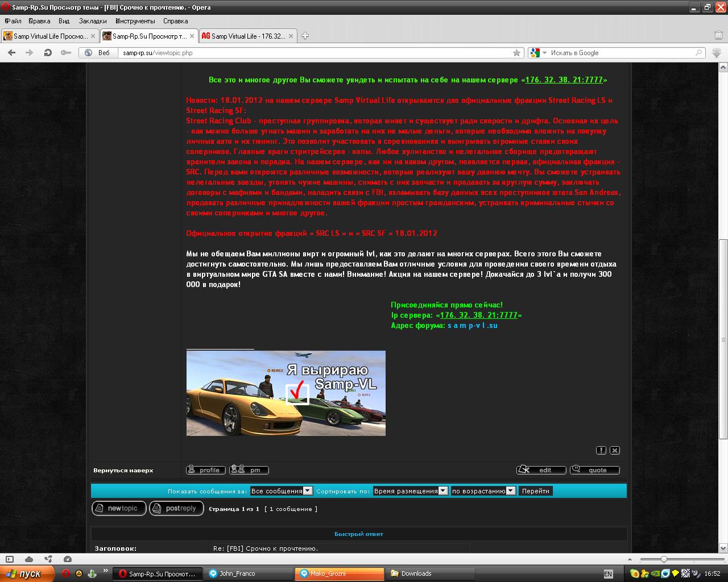Click the postreply button
The image size is (728, 582).
pyautogui.click(x=176, y=508)
